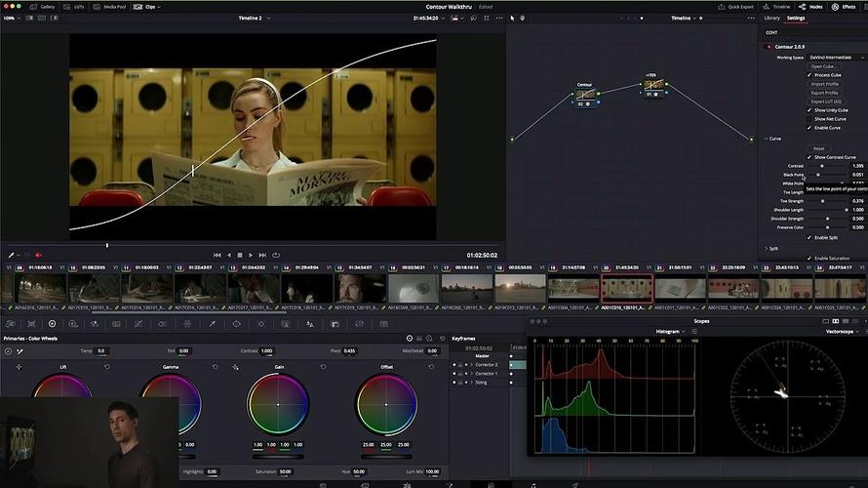Open the Power Window palette
868x488 pixels.
pyautogui.click(x=236, y=324)
